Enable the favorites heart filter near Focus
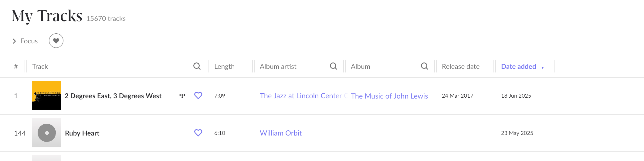This screenshot has height=161, width=644. [56, 41]
